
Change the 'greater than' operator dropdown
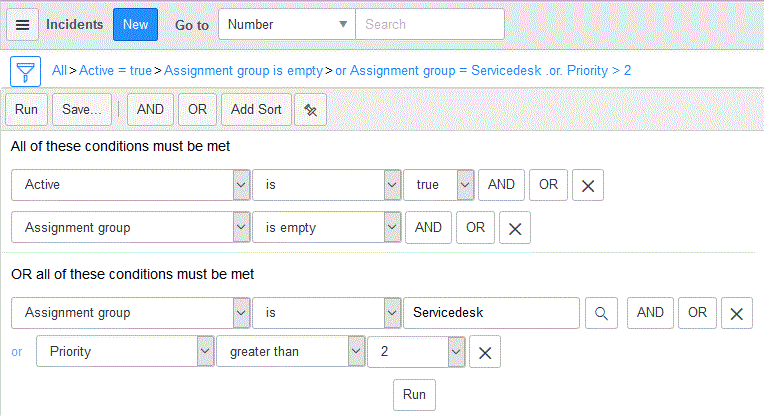(290, 352)
